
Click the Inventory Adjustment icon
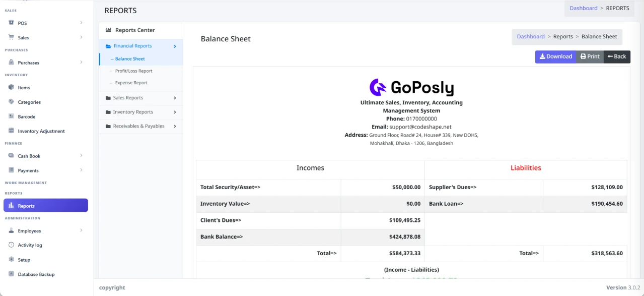[x=11, y=131]
